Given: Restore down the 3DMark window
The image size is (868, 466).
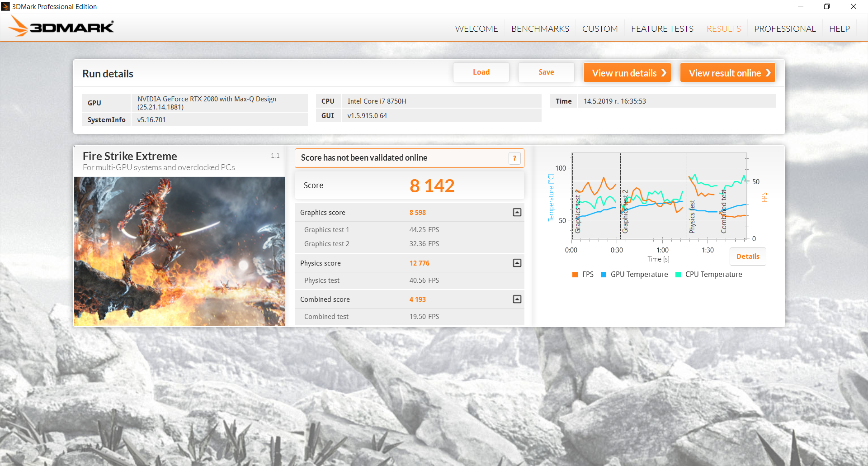Looking at the screenshot, I should 827,6.
